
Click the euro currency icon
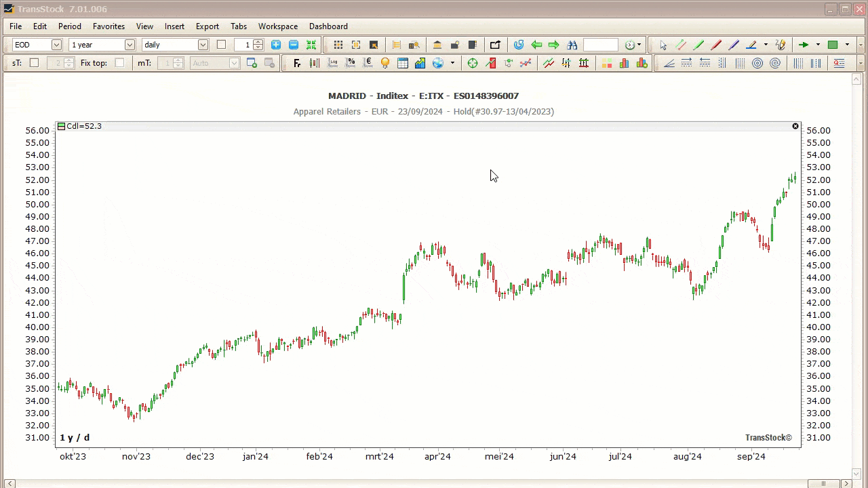coord(368,63)
